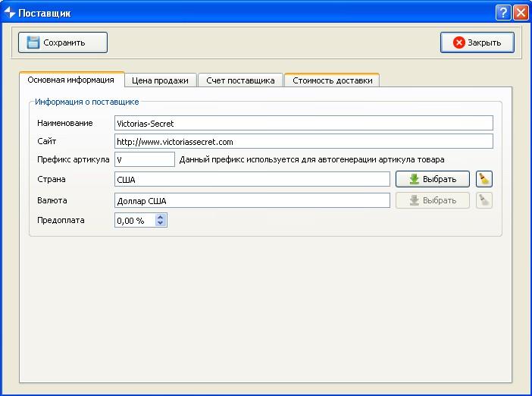Open the Основная информация tab

71,80
